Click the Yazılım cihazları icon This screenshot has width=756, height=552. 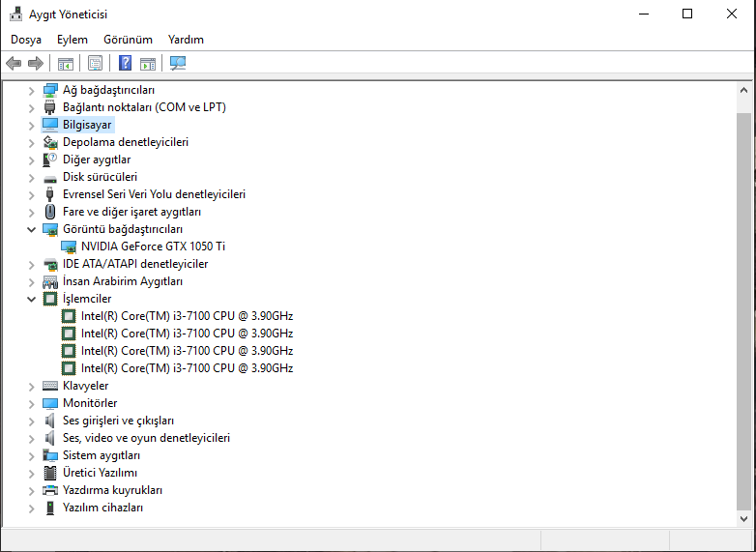pyautogui.click(x=49, y=508)
